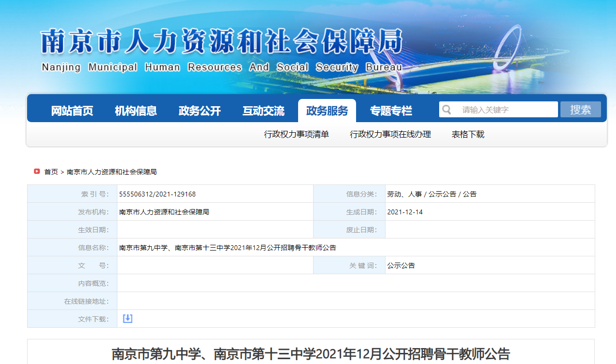The width and height of the screenshot is (616, 364).
Task: Click the red breadcrumb arrow icon
Action: tap(37, 171)
